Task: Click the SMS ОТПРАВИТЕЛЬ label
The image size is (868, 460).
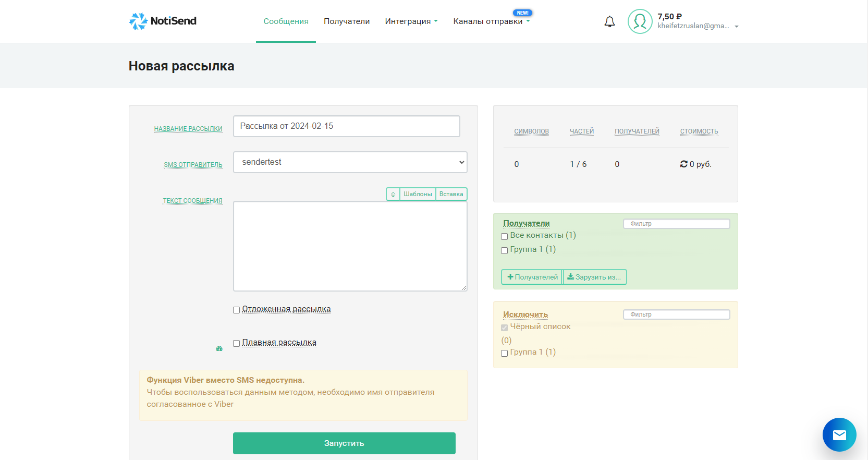Action: point(193,165)
